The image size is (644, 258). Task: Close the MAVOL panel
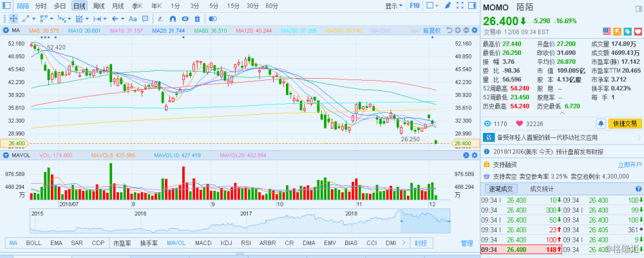[466, 155]
